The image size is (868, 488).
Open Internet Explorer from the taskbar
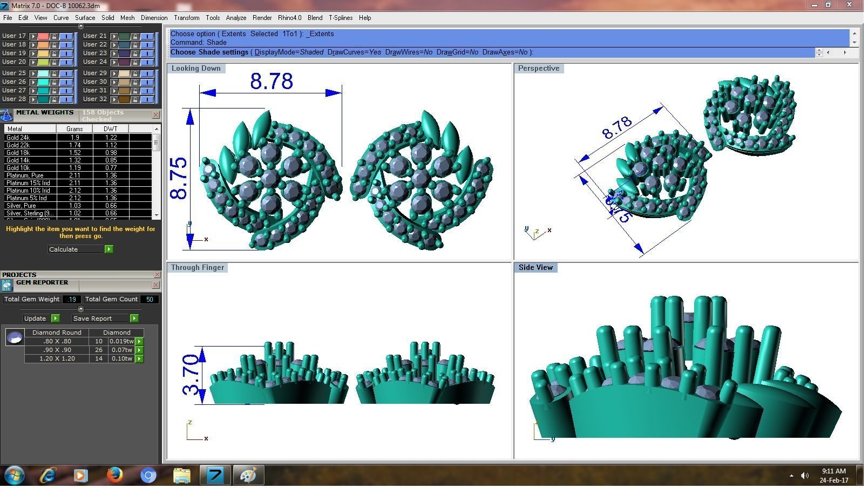click(x=48, y=477)
